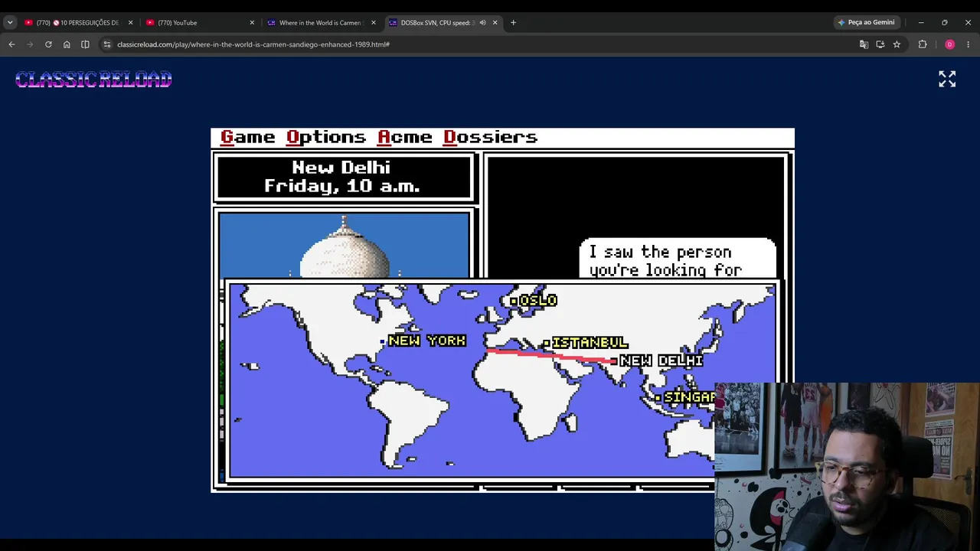Mute the DOSBox tab audio icon
This screenshot has width=980, height=551.
(x=482, y=23)
